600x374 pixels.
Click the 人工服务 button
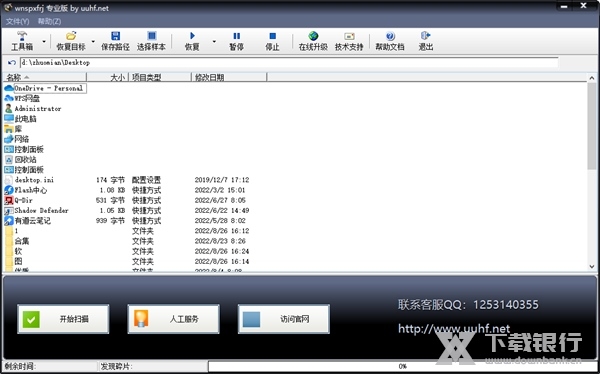pos(173,319)
